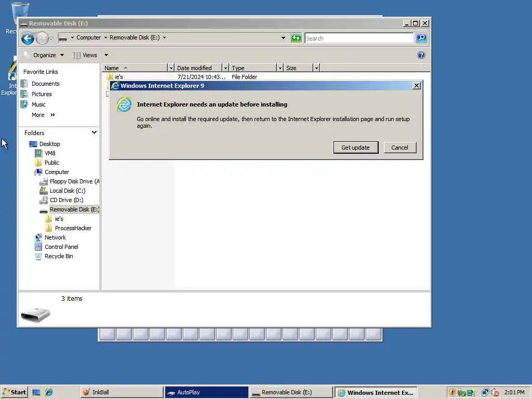
Task: Switch to AutoPlay taskbar button
Action: 207,392
